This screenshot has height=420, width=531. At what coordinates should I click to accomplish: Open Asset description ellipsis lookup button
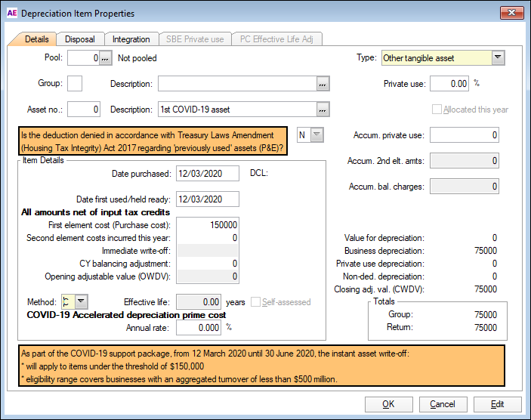click(323, 110)
